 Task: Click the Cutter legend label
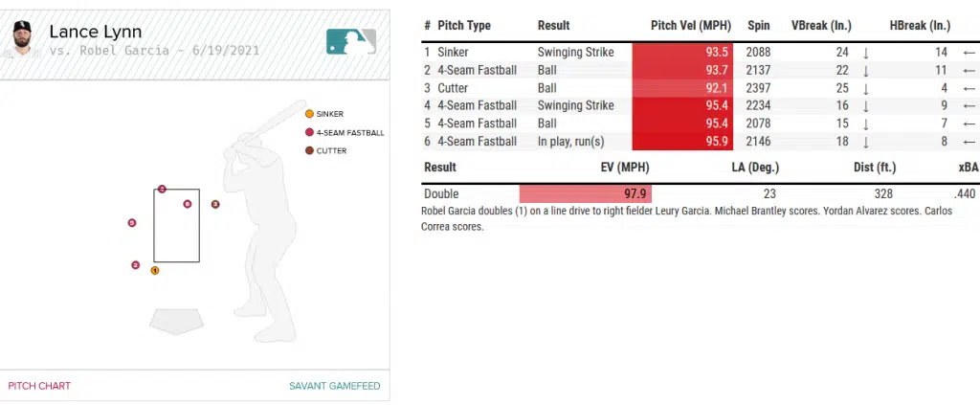[x=331, y=150]
